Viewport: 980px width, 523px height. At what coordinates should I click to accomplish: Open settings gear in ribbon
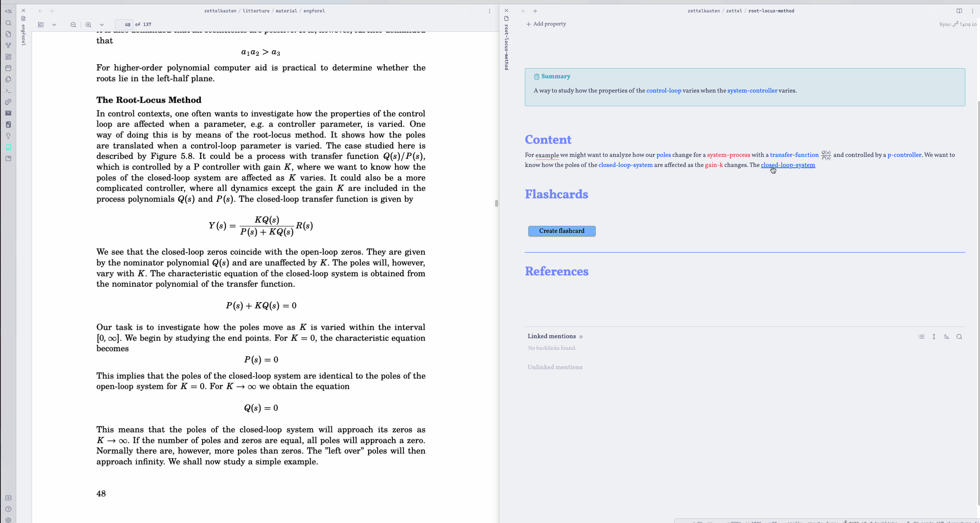point(8,520)
